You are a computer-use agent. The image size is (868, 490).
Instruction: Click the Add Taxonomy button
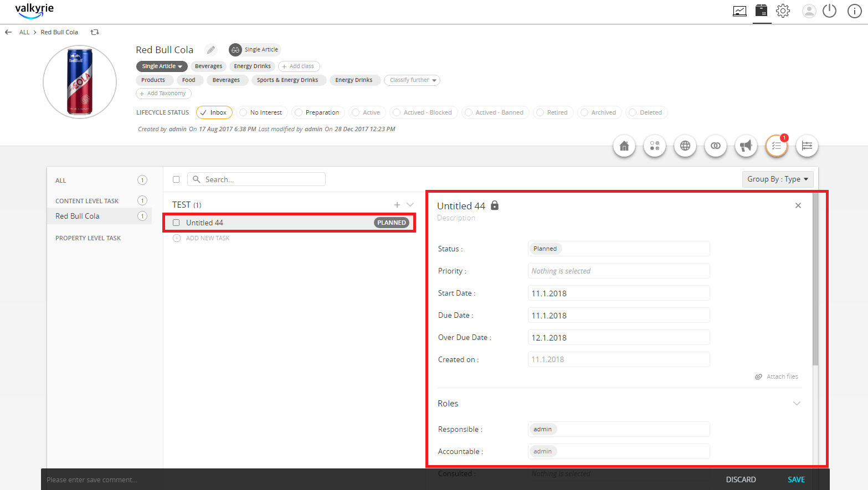[163, 94]
